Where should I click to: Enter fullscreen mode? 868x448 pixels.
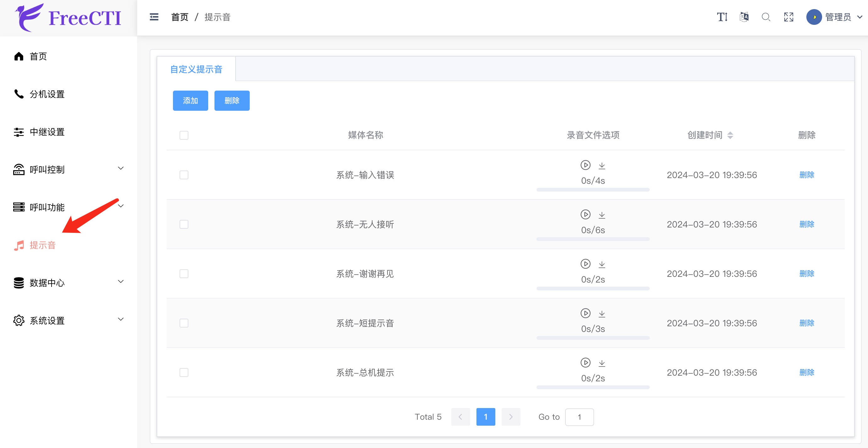788,17
